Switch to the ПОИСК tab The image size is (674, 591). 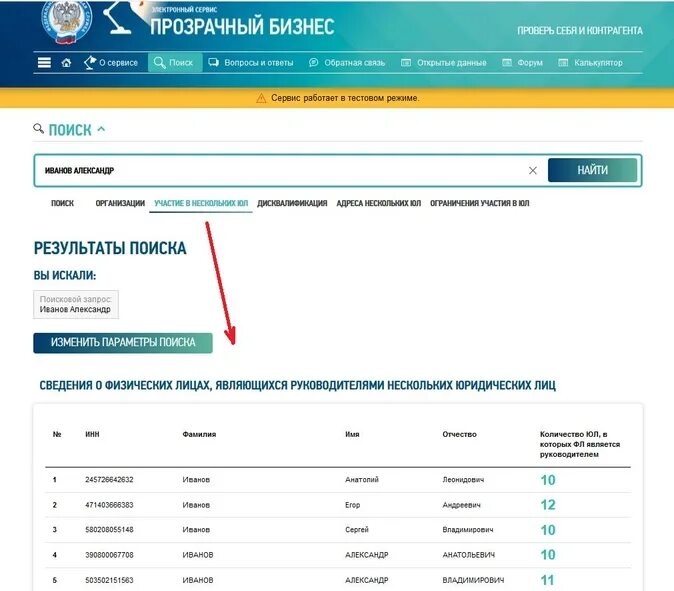pos(62,203)
